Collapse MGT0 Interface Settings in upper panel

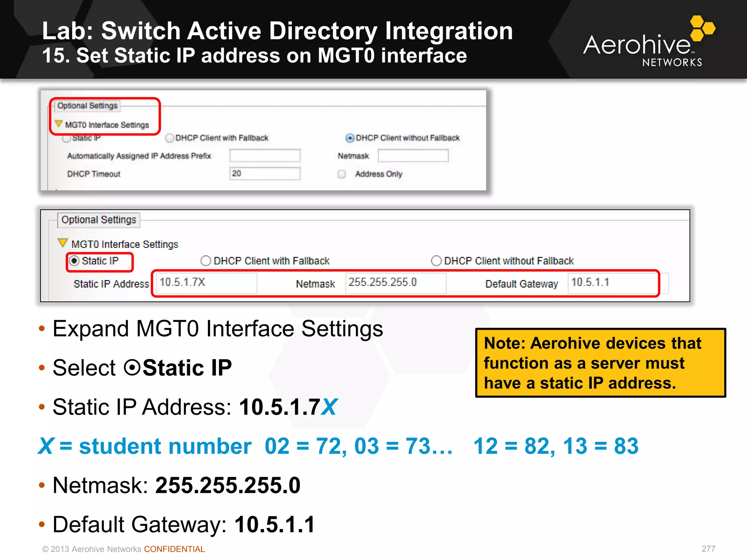58,124
